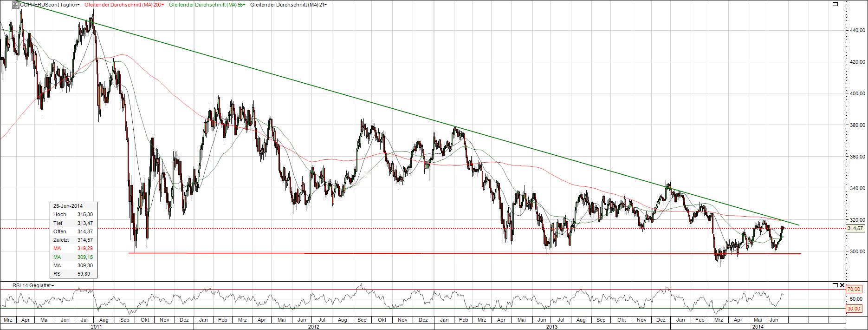Click the 314,57 current price label

[x=855, y=228]
